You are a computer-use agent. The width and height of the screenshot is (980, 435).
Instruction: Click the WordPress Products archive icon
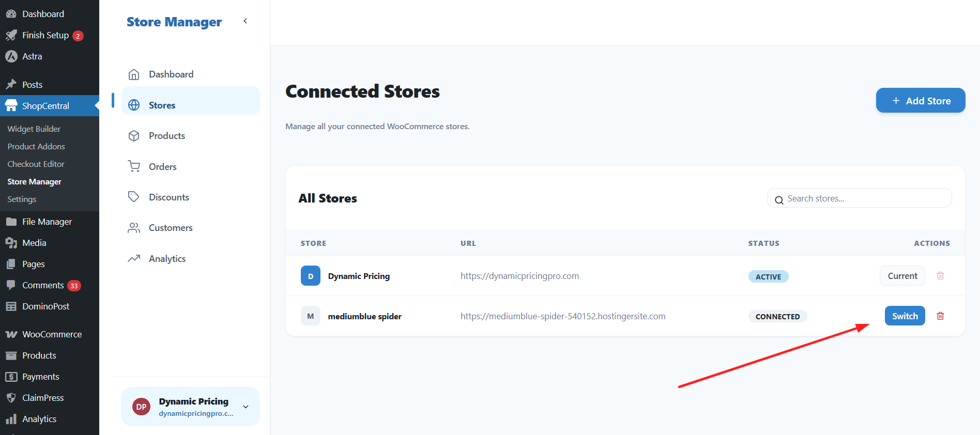coord(11,355)
